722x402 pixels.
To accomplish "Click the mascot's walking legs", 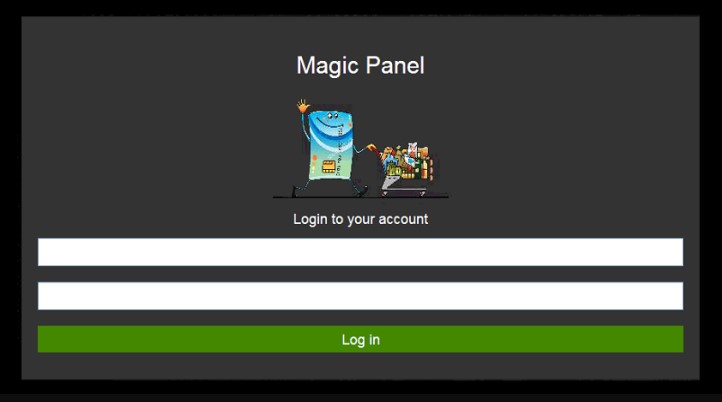I will coord(329,188).
